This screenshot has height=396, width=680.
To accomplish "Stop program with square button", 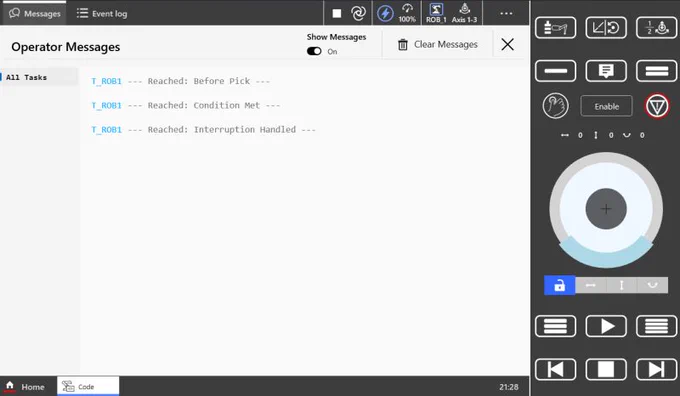I will click(606, 370).
